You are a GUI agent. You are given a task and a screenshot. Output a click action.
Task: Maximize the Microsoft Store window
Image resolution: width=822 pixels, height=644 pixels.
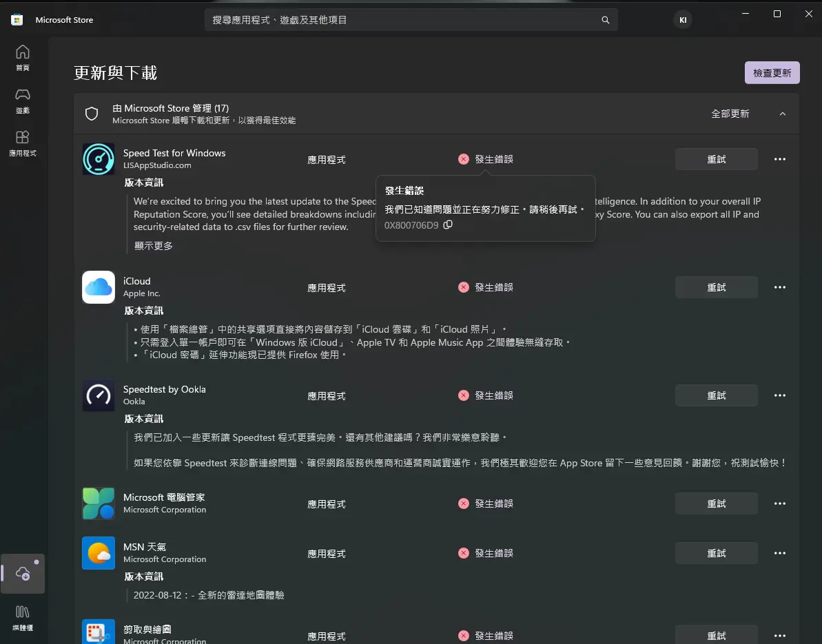(x=777, y=14)
